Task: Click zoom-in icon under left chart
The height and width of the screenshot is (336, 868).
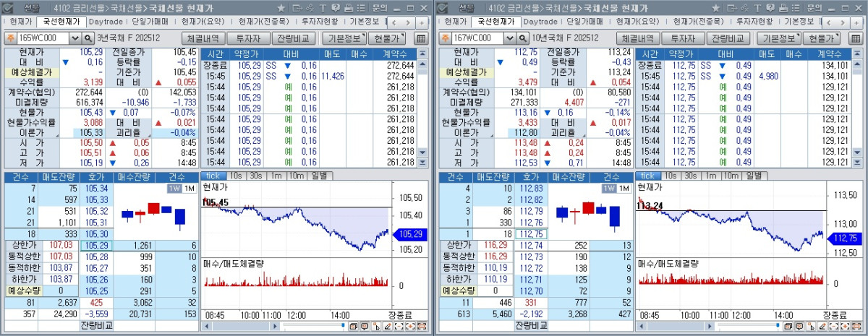Action: pos(410,326)
